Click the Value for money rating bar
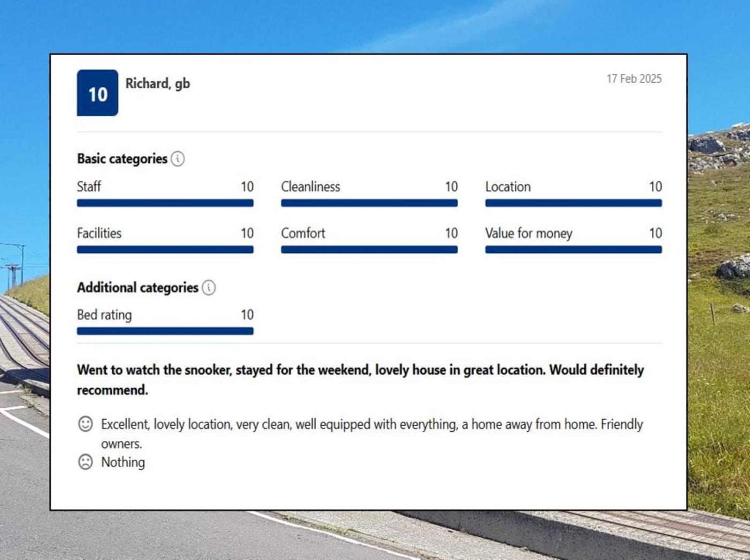The height and width of the screenshot is (560, 750). (573, 250)
